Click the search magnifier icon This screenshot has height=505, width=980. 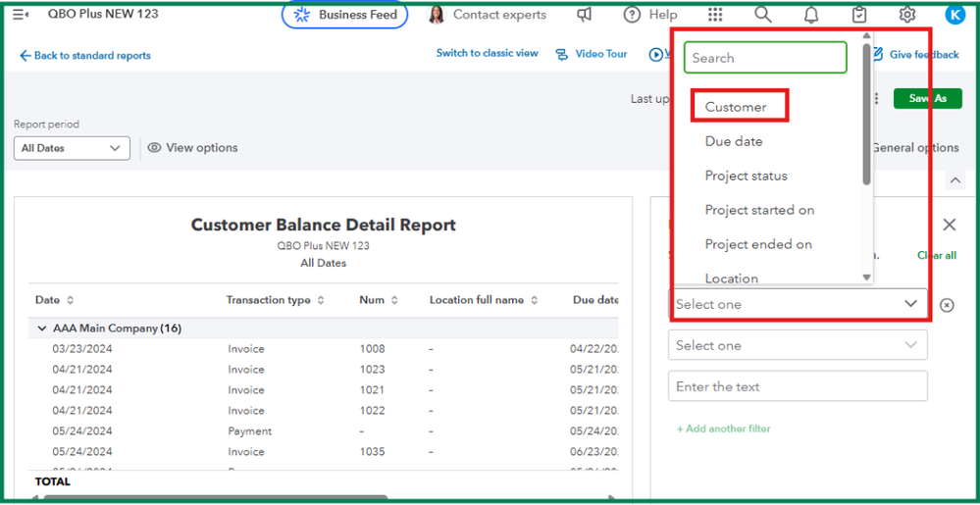click(x=762, y=15)
